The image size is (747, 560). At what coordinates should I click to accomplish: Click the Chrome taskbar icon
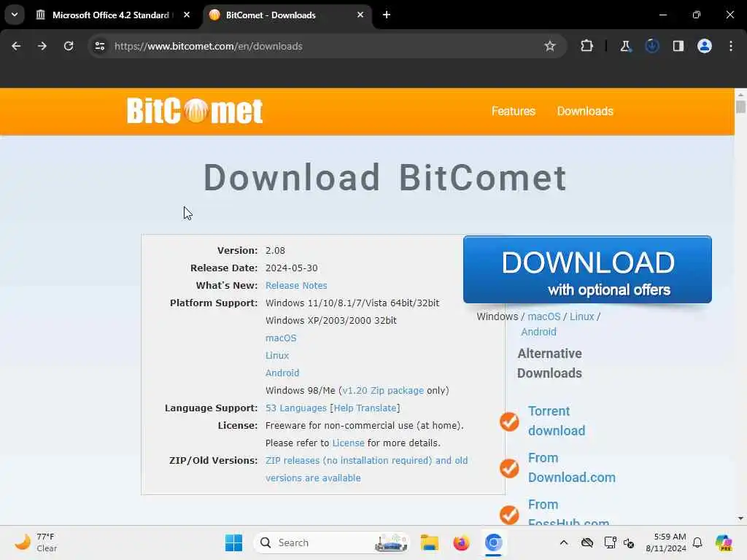(493, 542)
